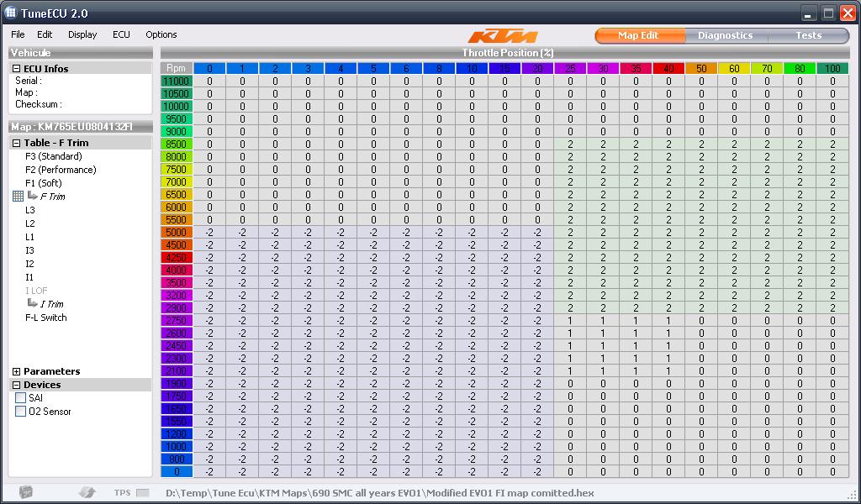Select the F1 (Soft) table
861x504 pixels.
(44, 183)
